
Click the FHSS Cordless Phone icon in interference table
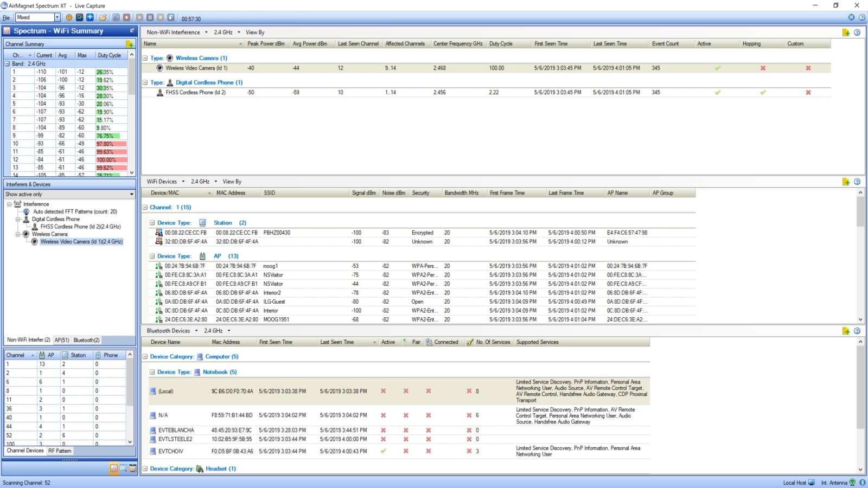pos(159,92)
